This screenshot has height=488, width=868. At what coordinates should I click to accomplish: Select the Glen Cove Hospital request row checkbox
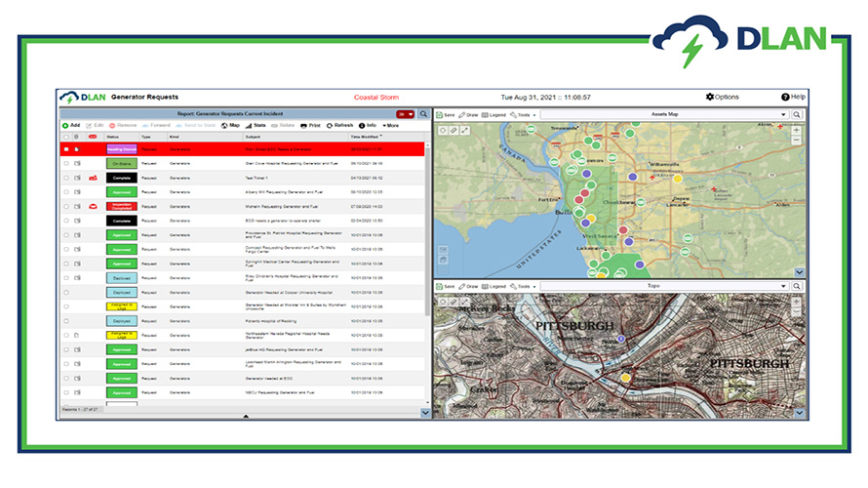[x=66, y=163]
